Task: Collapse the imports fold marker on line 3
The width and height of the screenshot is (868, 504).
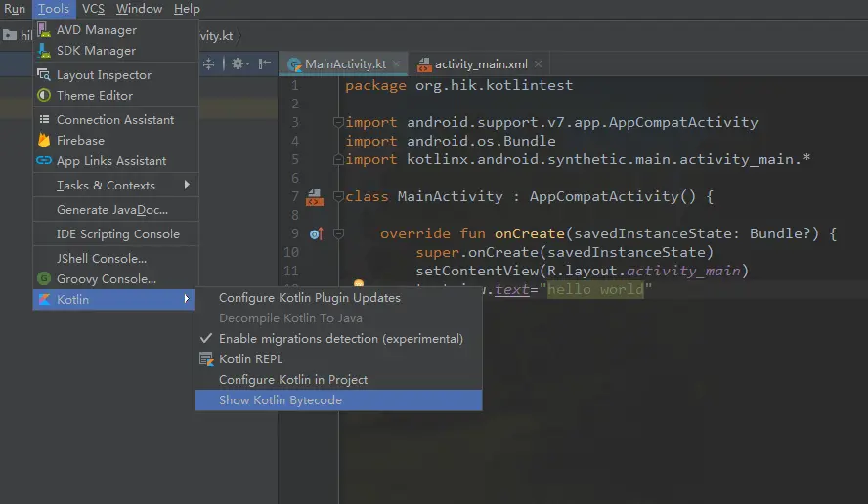Action: click(338, 122)
